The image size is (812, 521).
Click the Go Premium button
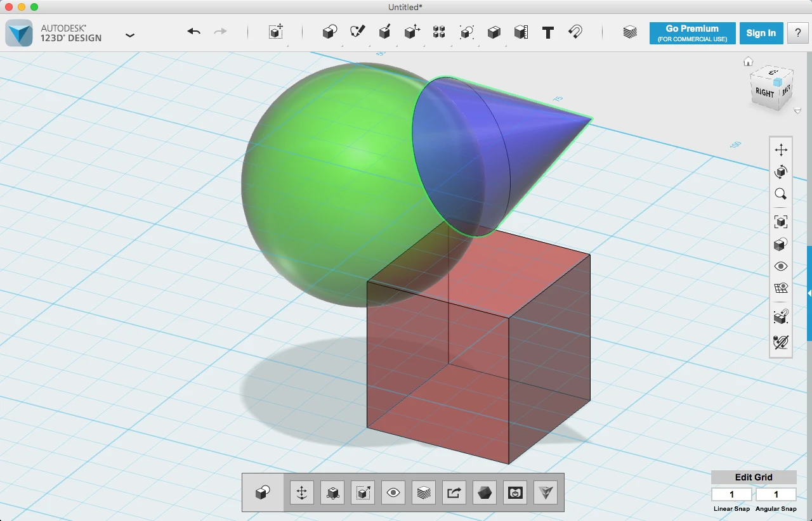pos(692,33)
